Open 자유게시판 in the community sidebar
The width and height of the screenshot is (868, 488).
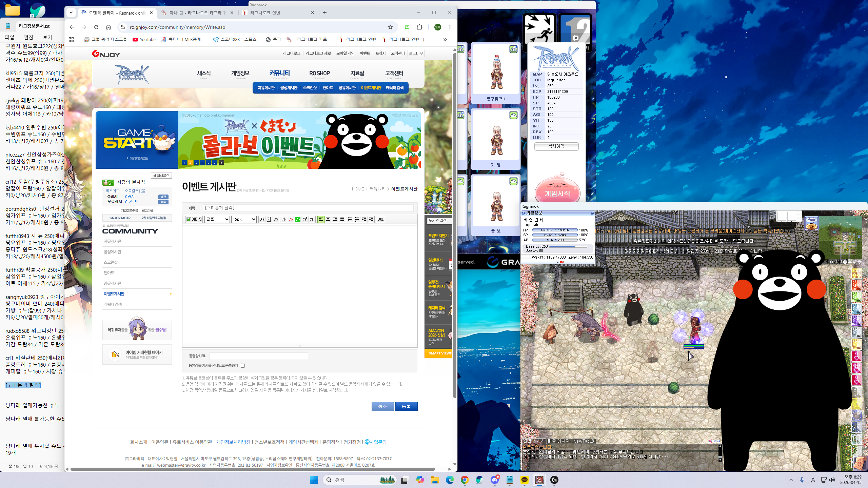[113, 241]
